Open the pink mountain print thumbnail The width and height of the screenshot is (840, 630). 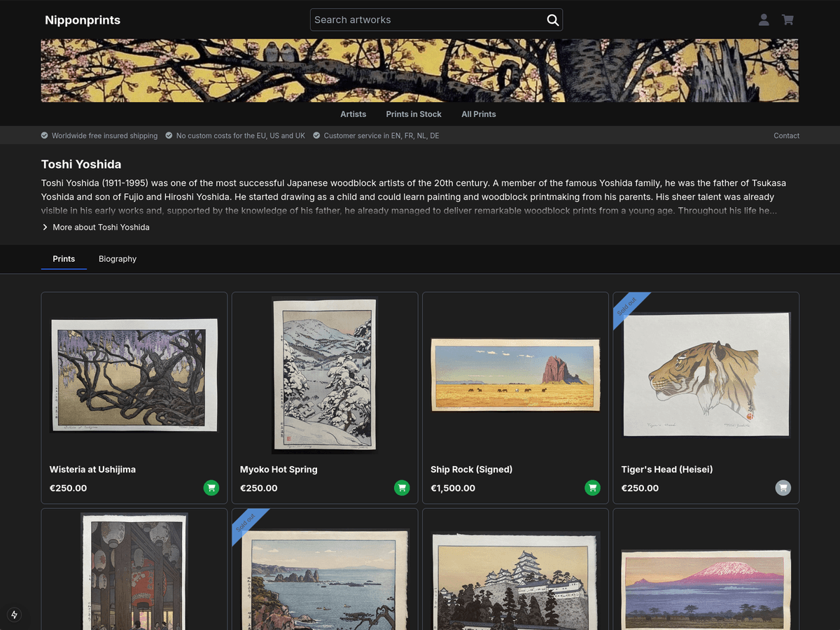(x=706, y=589)
